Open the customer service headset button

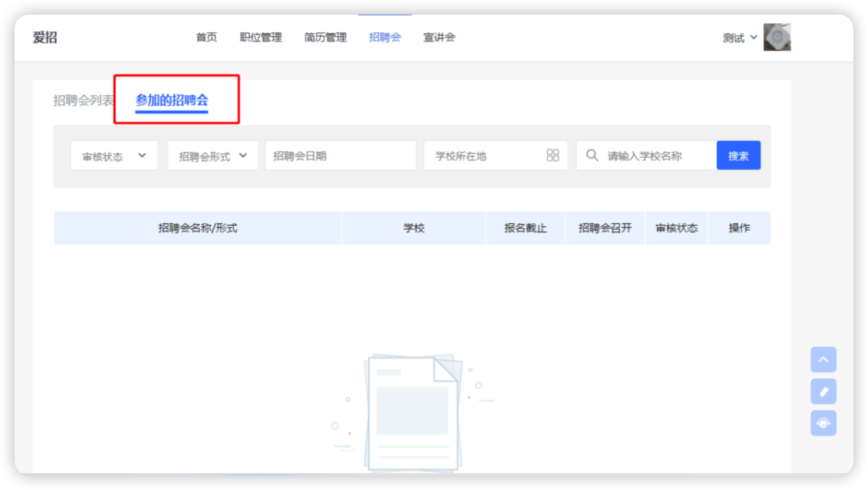point(823,423)
